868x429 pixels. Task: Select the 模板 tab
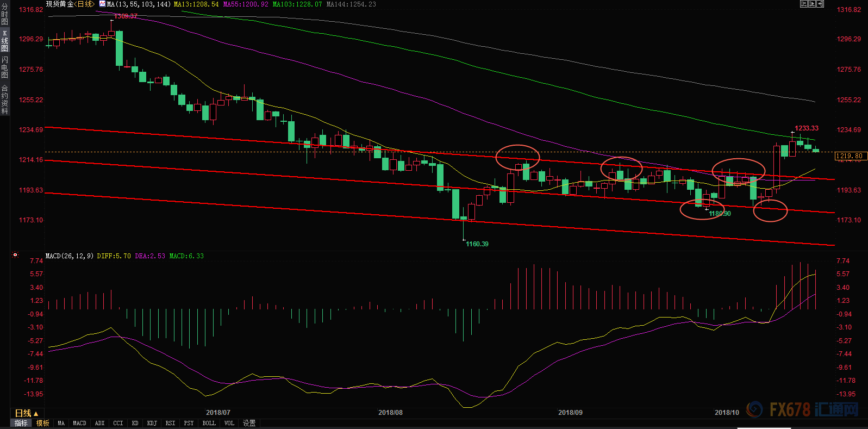[x=43, y=423]
